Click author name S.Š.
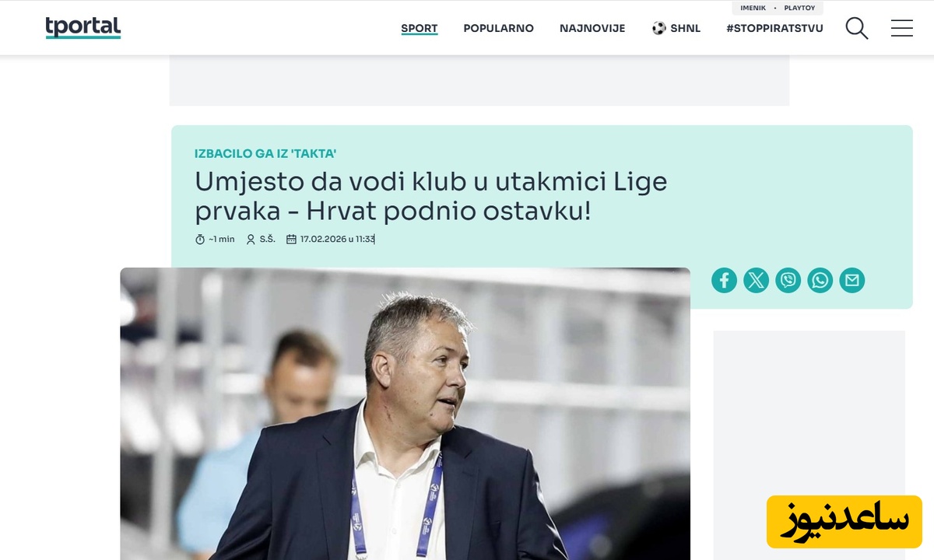Screen dimensions: 934x560 (x=267, y=240)
